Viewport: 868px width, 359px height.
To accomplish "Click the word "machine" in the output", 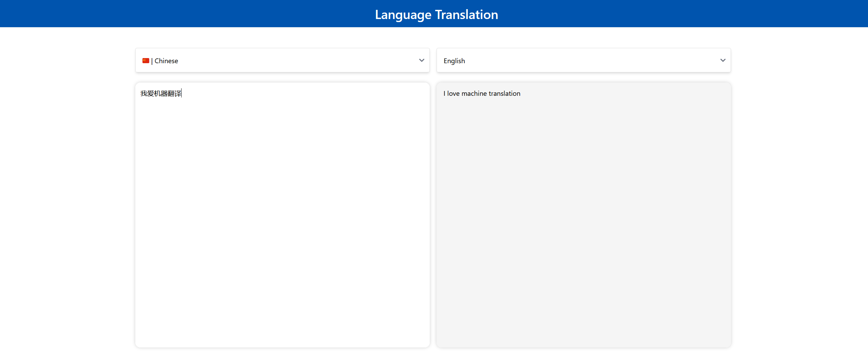I will point(474,93).
